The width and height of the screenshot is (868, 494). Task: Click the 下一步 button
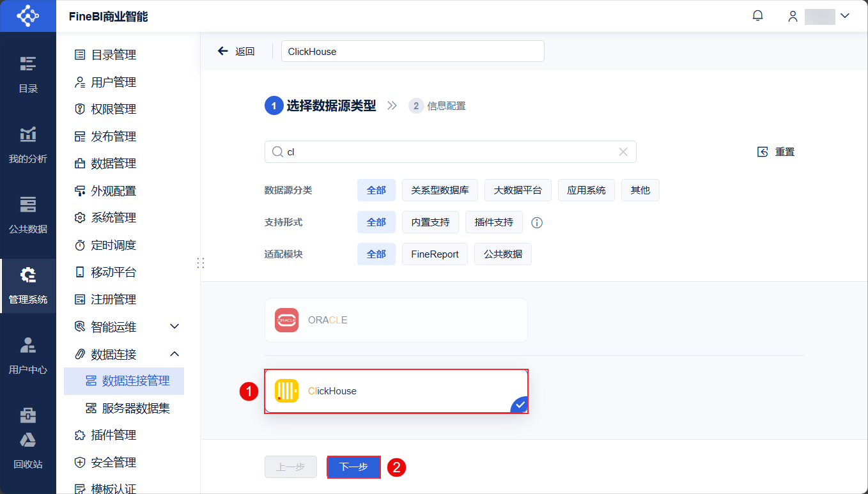pos(353,467)
